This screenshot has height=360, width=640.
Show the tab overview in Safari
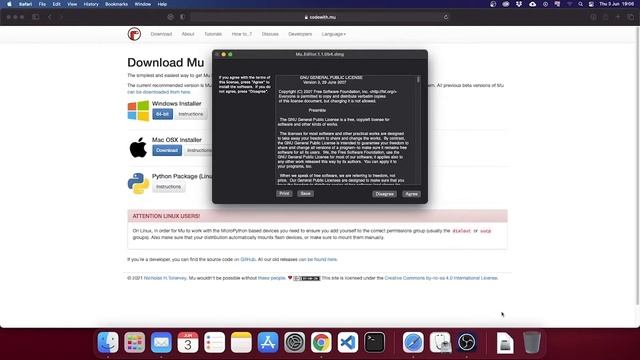pyautogui.click(x=631, y=17)
